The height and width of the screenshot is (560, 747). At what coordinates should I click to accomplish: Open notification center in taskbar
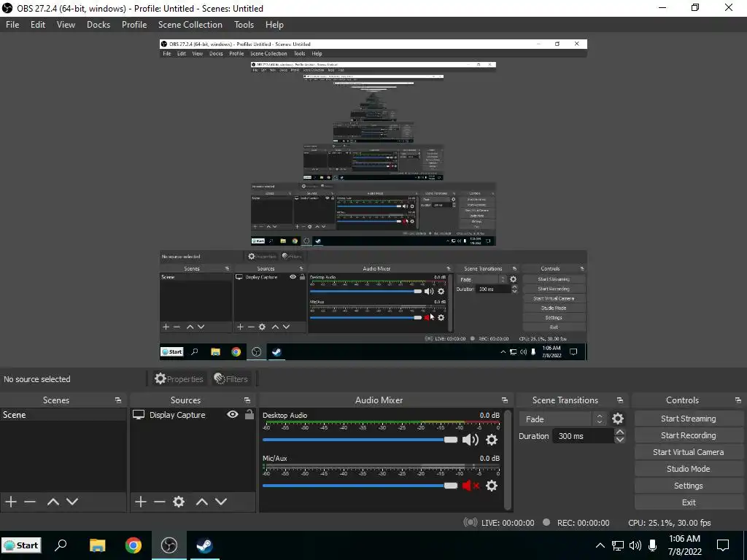[723, 545]
